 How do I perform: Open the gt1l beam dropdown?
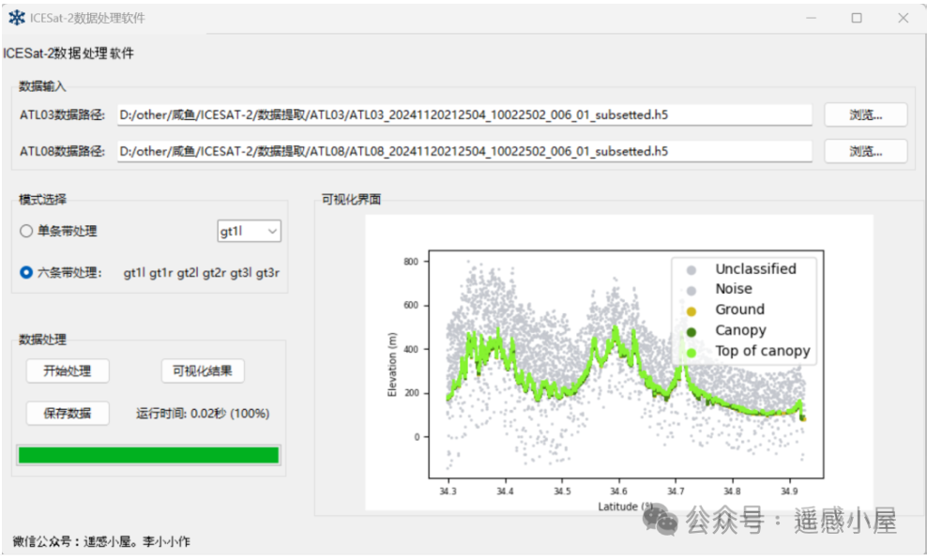(249, 231)
